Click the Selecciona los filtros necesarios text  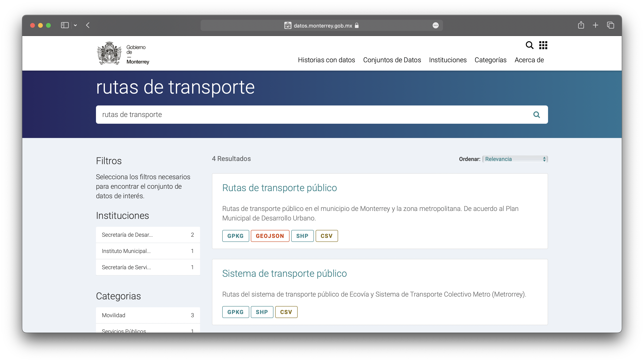[143, 186]
